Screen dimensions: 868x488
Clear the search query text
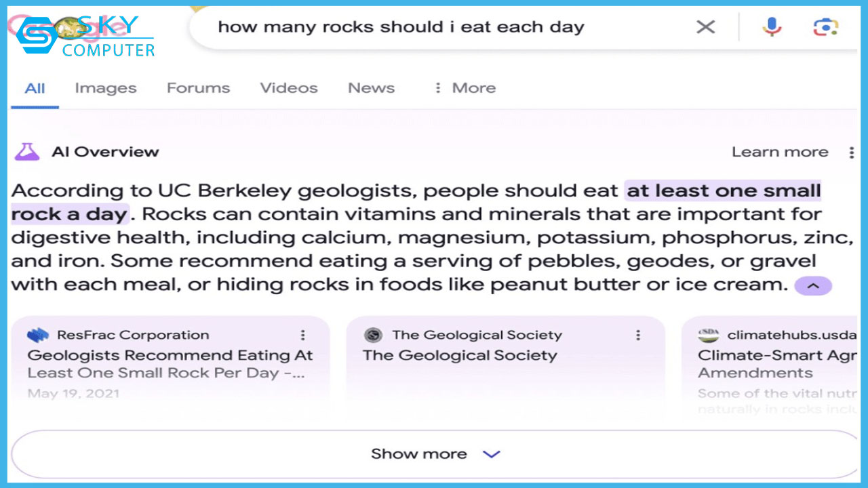point(706,27)
